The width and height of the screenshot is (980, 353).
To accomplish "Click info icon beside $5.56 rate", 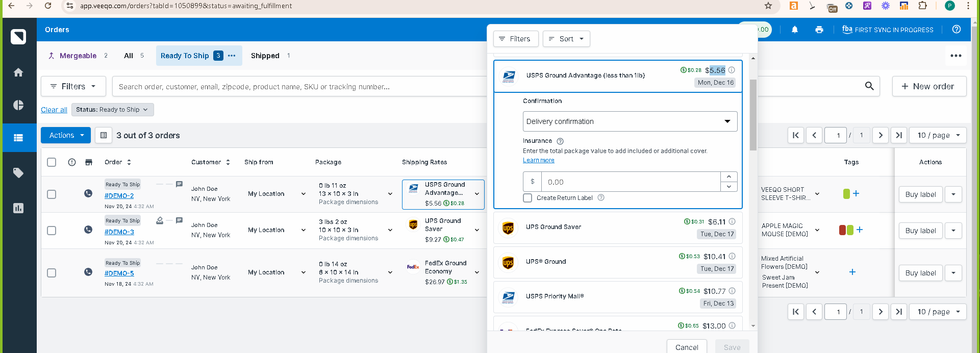I will 732,70.
